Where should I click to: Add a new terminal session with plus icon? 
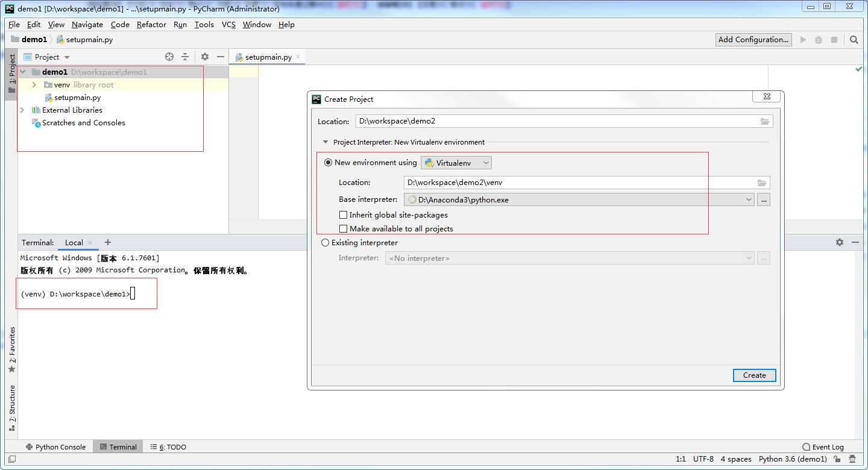pos(108,242)
